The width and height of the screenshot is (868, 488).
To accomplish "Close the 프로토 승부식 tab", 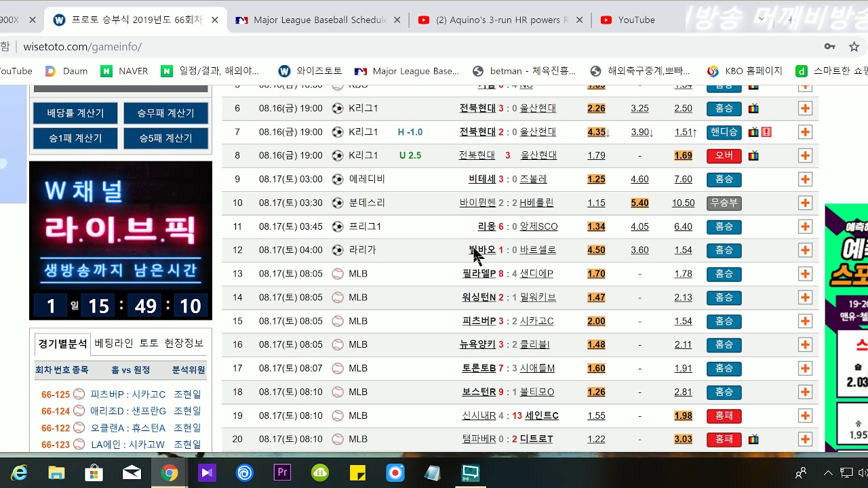I will [x=215, y=20].
